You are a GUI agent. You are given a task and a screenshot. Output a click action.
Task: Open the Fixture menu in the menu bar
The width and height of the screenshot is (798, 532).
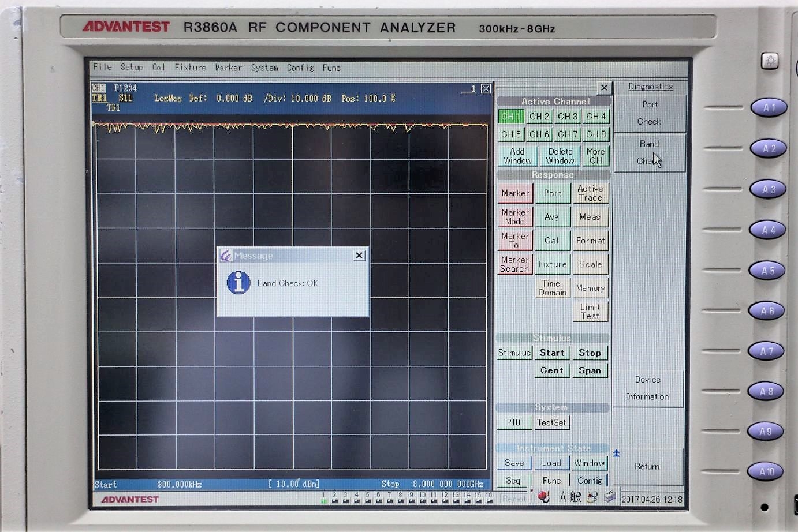pyautogui.click(x=190, y=68)
